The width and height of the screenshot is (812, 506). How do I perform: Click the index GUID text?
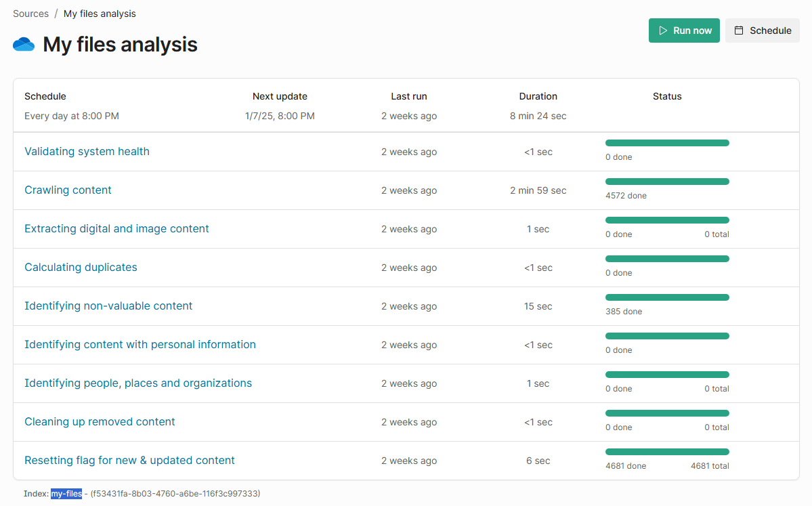175,494
